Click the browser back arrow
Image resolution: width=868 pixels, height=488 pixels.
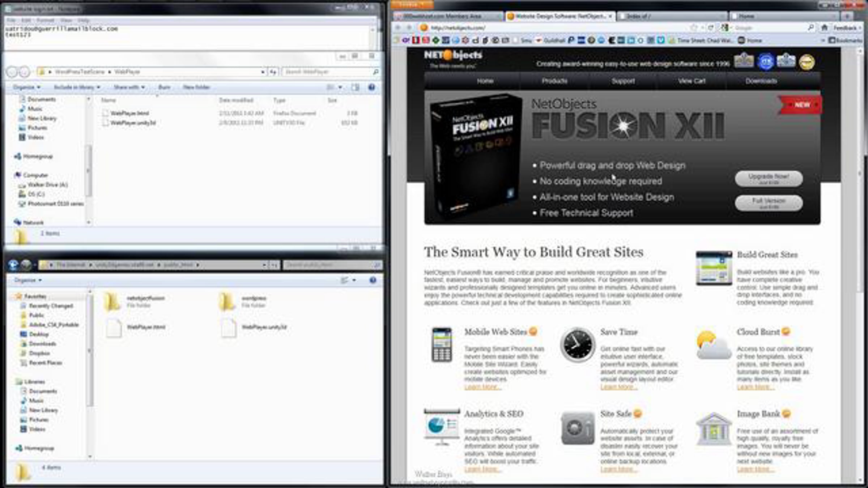[x=398, y=27]
